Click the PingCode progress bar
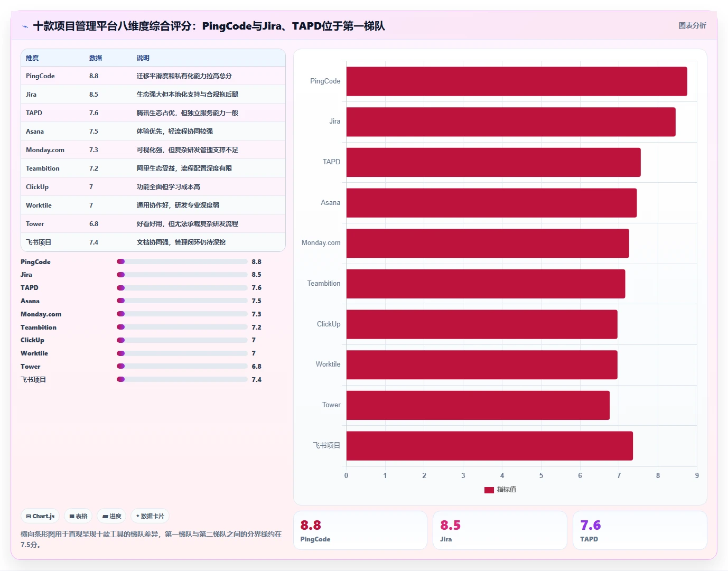The image size is (728, 571). click(182, 261)
